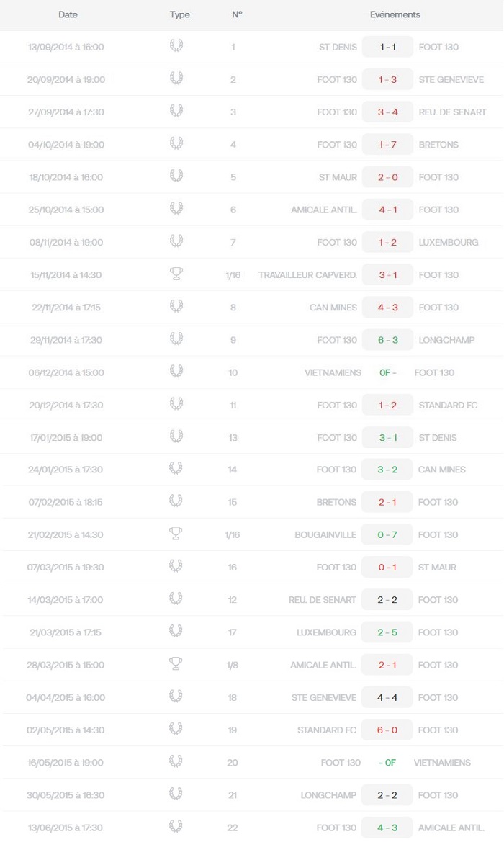Select the Type column header
504x842 pixels.
(x=180, y=14)
